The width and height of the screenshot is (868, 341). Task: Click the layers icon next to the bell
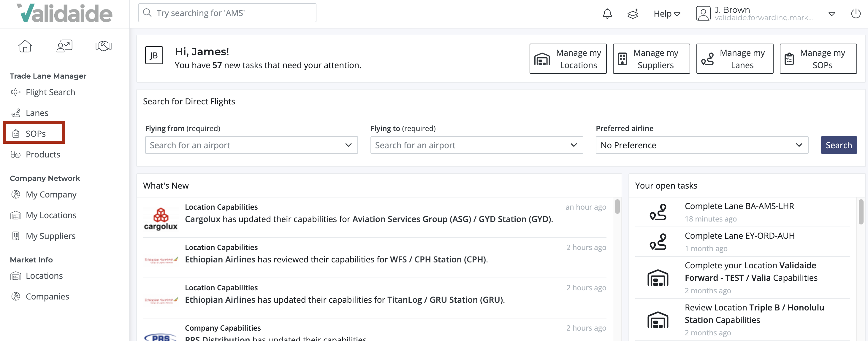tap(633, 14)
